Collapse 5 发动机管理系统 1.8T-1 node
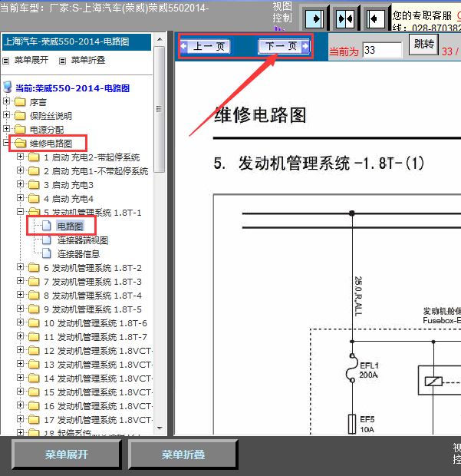The height and width of the screenshot is (476, 461). [x=20, y=212]
